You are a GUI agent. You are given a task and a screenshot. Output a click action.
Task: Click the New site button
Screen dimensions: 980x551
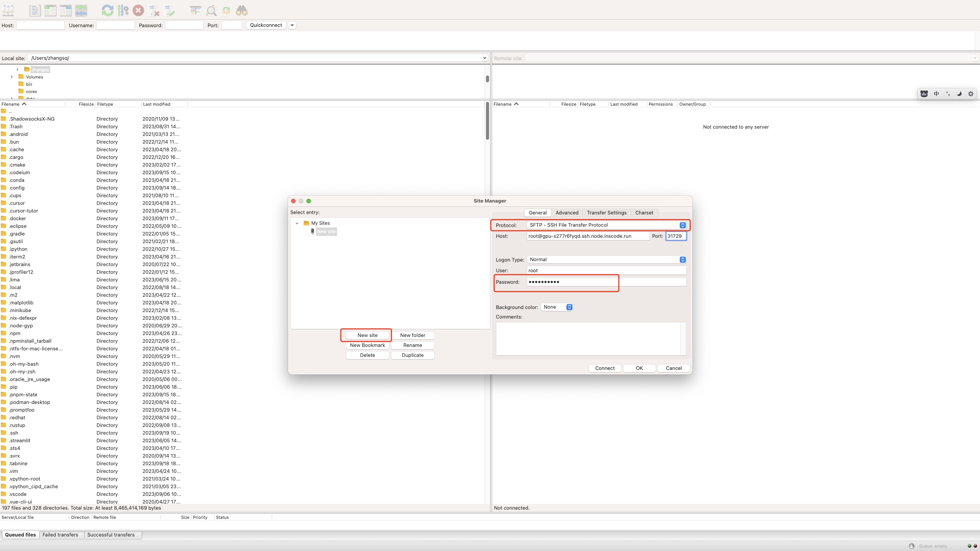[368, 335]
